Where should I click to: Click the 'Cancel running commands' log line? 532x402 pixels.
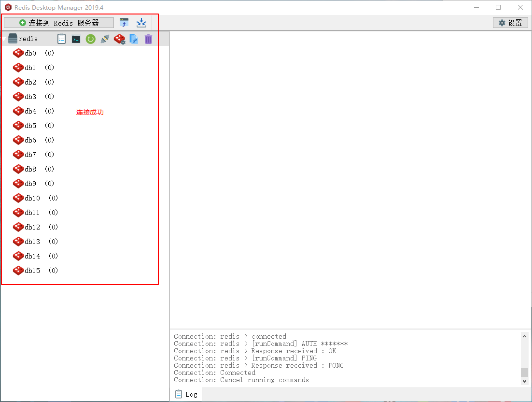[241, 380]
